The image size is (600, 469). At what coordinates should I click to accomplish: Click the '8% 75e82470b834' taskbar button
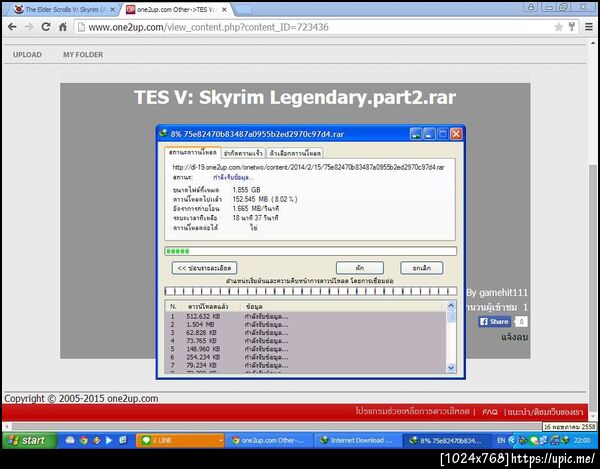pyautogui.click(x=447, y=440)
